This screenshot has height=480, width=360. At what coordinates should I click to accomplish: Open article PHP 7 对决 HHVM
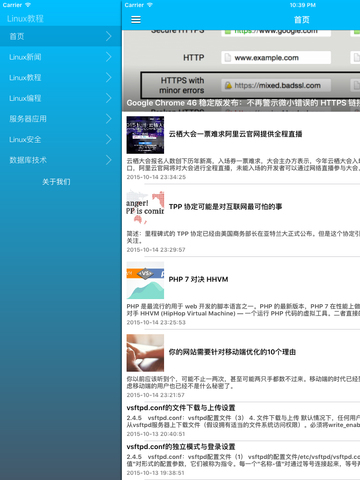coord(198,279)
